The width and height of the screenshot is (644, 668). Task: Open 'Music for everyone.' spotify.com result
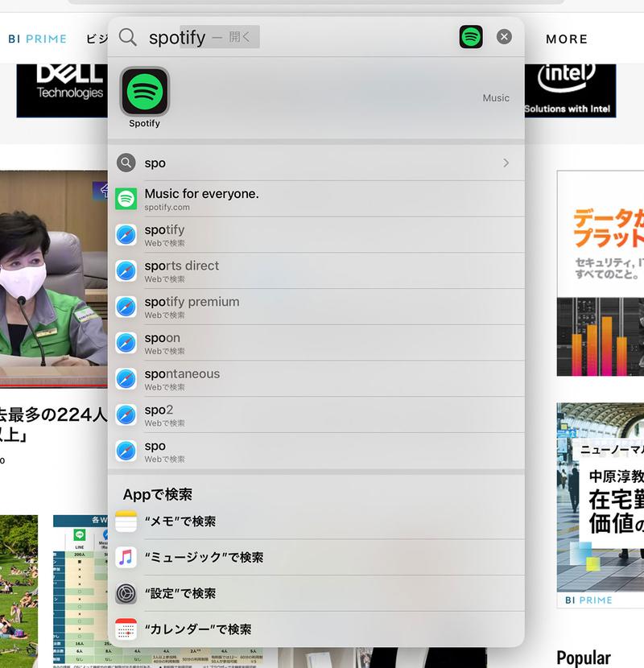(x=316, y=199)
